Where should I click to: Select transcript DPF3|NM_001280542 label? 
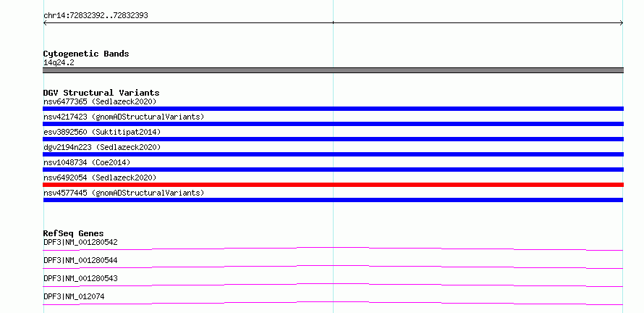point(80,242)
